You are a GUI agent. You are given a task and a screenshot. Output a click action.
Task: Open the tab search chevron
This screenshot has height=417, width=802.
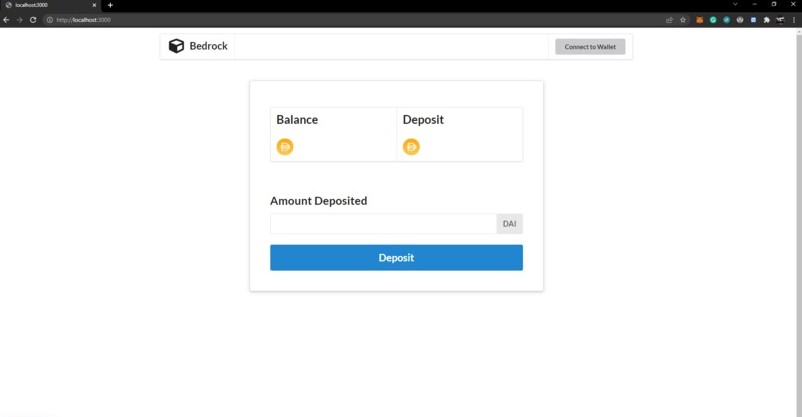735,4
